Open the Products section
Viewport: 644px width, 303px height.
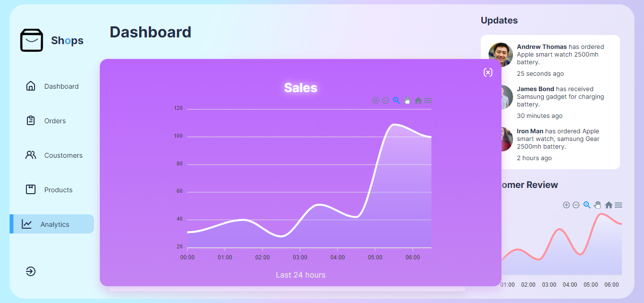click(58, 189)
